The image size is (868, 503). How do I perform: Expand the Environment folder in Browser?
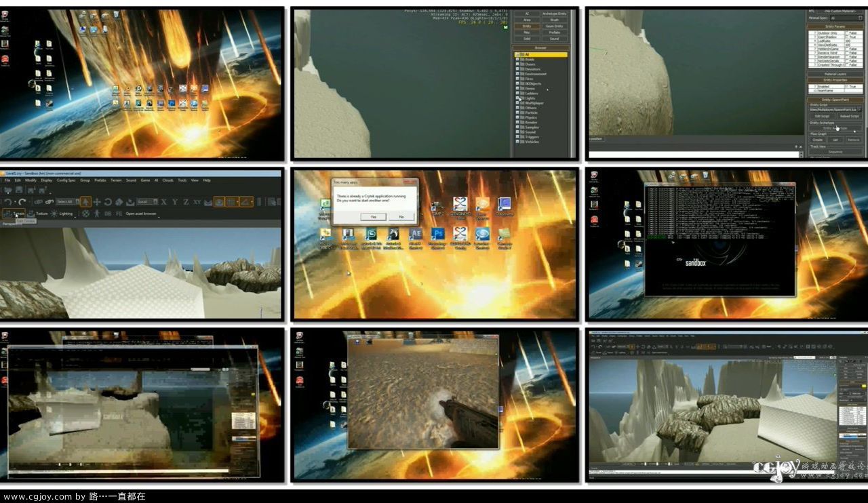click(519, 74)
